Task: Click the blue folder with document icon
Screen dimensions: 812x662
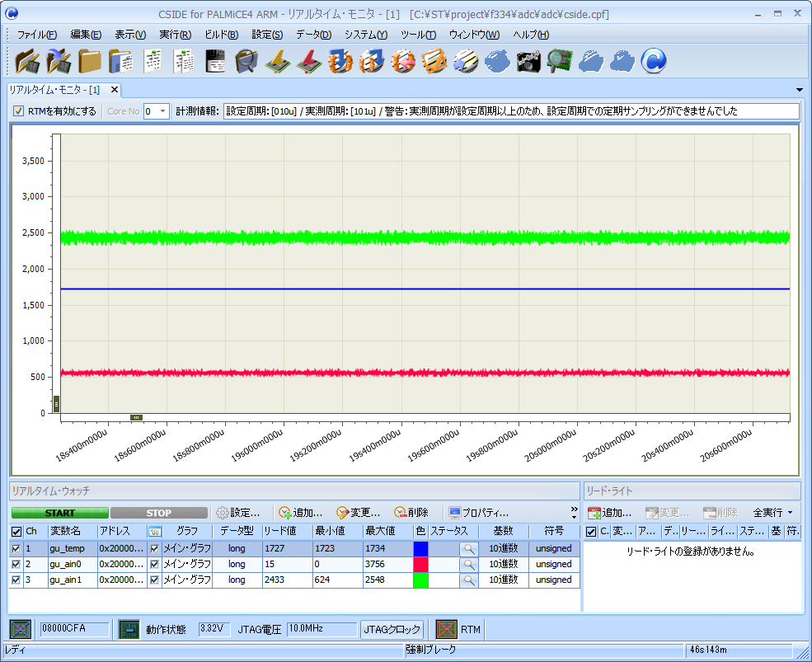Action: (121, 61)
